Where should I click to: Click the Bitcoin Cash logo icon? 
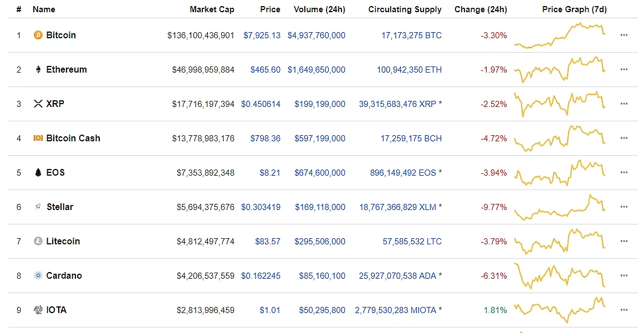coord(38,139)
